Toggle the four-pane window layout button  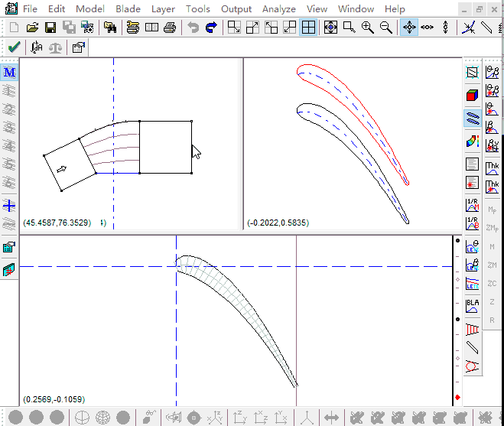(308, 28)
